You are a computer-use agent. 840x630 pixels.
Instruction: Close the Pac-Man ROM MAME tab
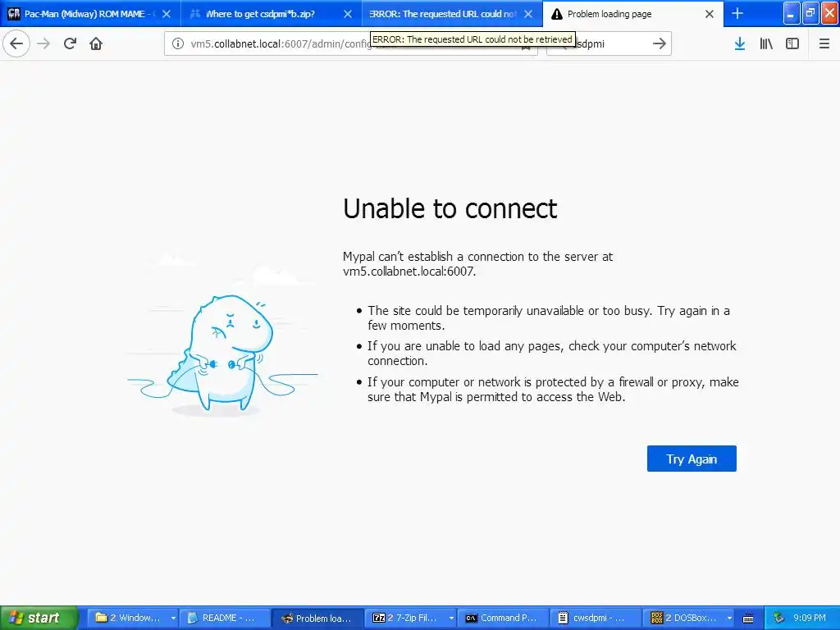(167, 14)
